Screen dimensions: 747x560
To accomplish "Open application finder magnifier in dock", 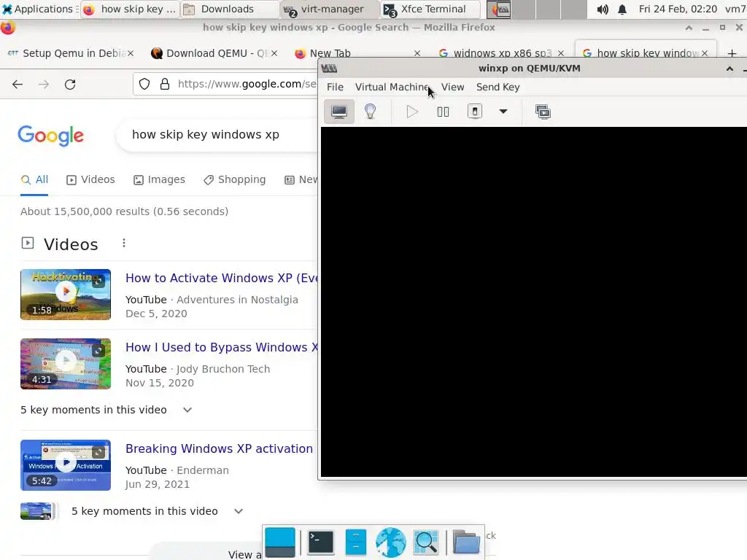I will pyautogui.click(x=426, y=542).
